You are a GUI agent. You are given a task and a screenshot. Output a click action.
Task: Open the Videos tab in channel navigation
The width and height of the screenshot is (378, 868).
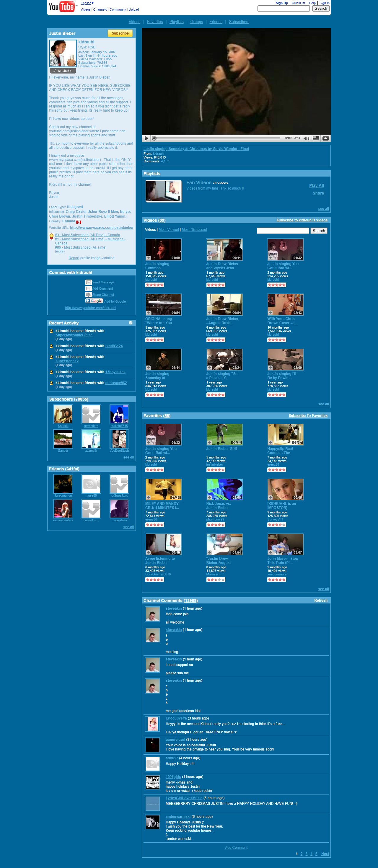coord(134,22)
